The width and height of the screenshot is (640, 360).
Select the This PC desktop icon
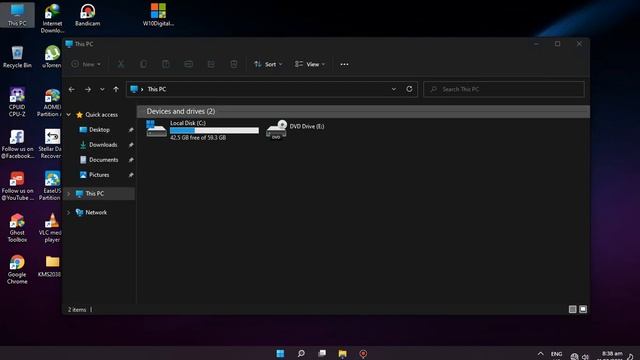coord(17,14)
